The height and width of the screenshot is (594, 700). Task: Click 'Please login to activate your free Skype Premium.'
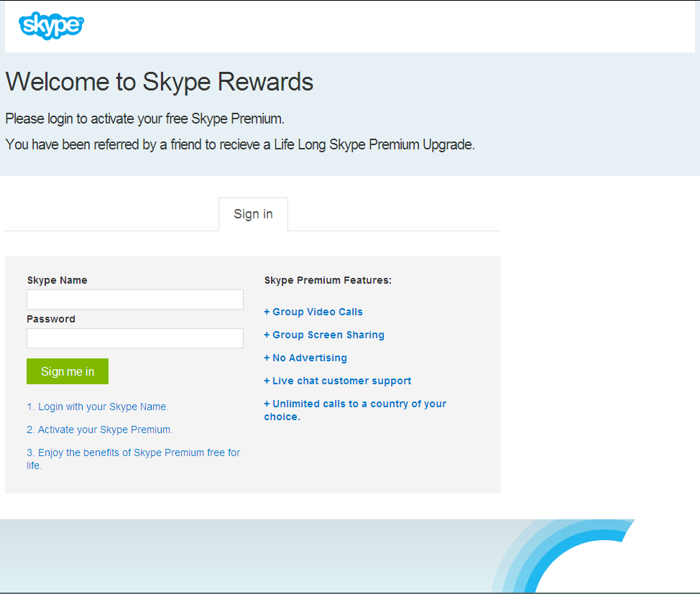(144, 119)
